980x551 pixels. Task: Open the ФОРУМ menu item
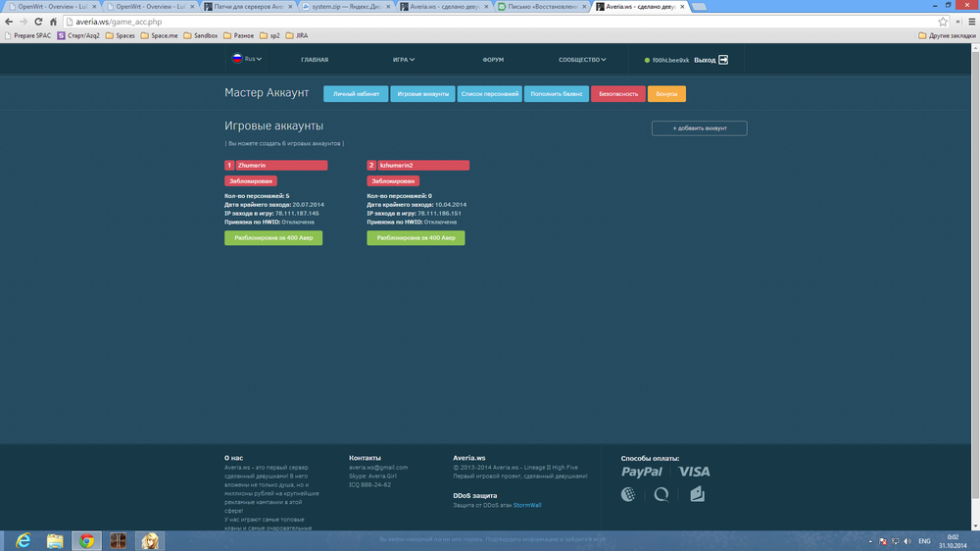[x=493, y=60]
